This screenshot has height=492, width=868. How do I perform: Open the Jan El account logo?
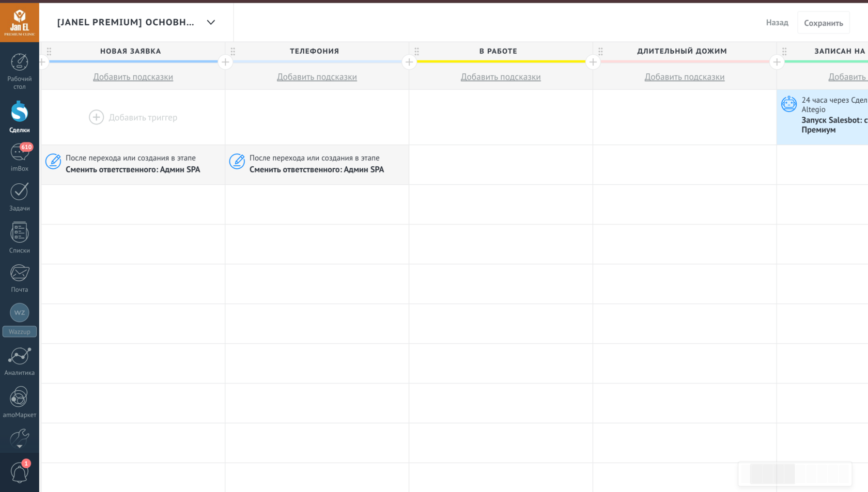20,22
